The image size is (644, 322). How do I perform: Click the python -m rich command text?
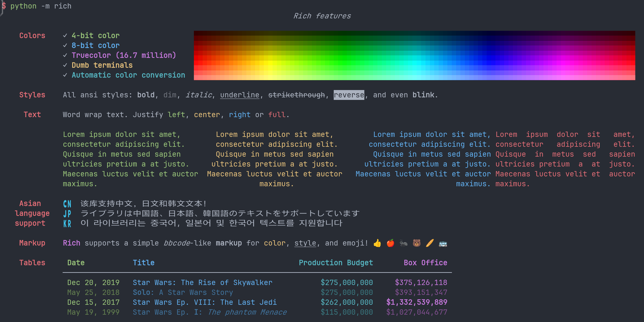coord(41,6)
